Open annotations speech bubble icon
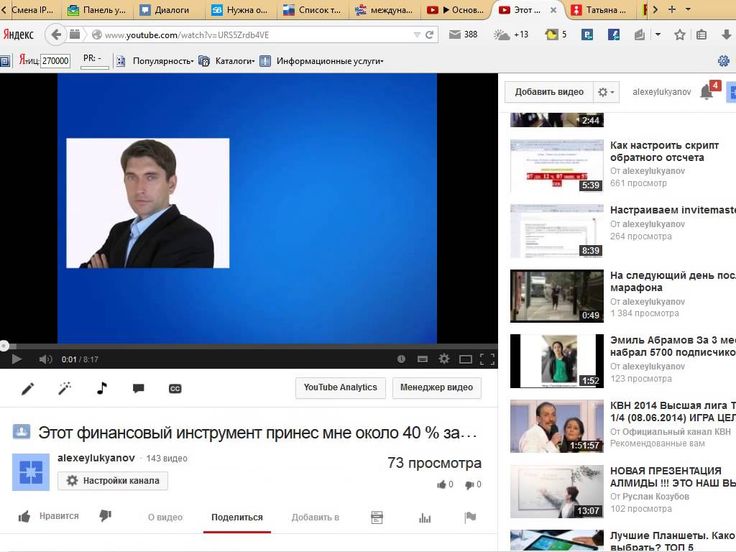Screen dimensions: 736x552 point(138,388)
